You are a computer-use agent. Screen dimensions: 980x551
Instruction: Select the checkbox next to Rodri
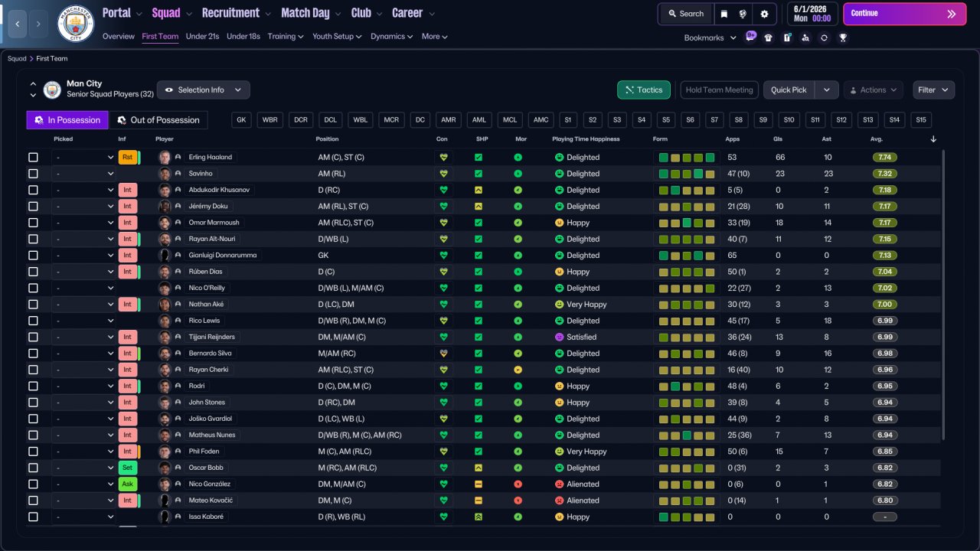(x=33, y=386)
